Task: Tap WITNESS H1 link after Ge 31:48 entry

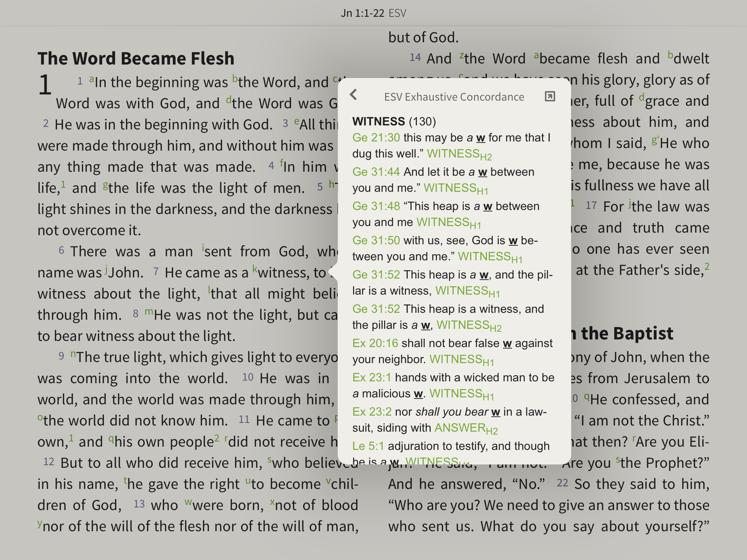Action: point(449,223)
